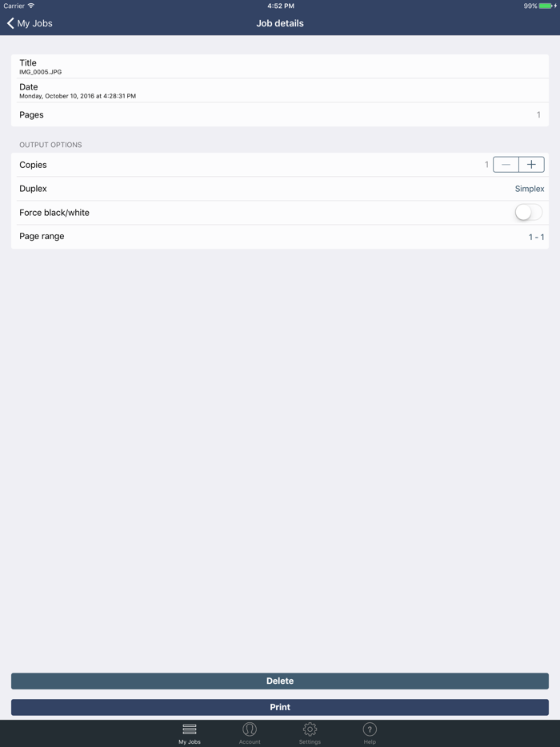Open the Account icon in the tab bar
Screen dimensions: 560x747
coord(250,730)
